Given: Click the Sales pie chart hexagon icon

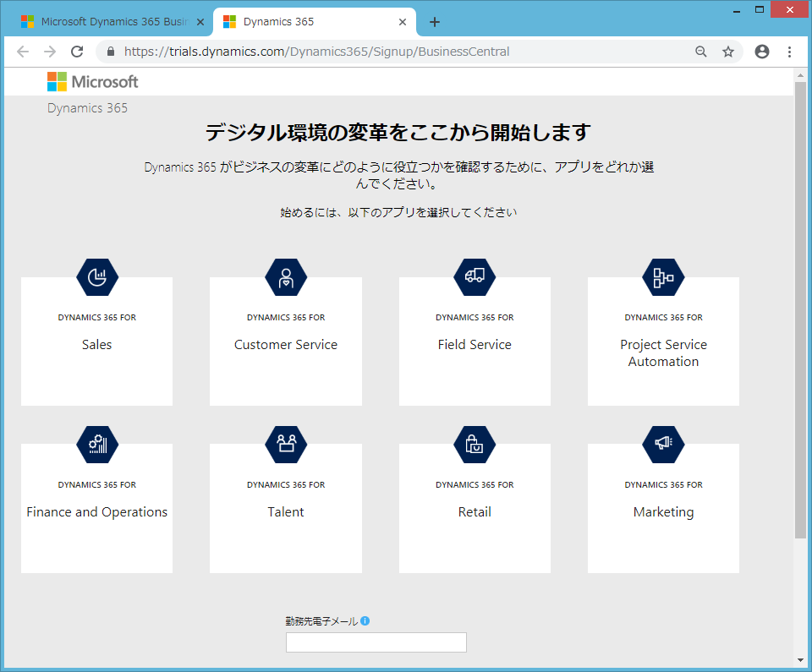Looking at the screenshot, I should (x=96, y=277).
